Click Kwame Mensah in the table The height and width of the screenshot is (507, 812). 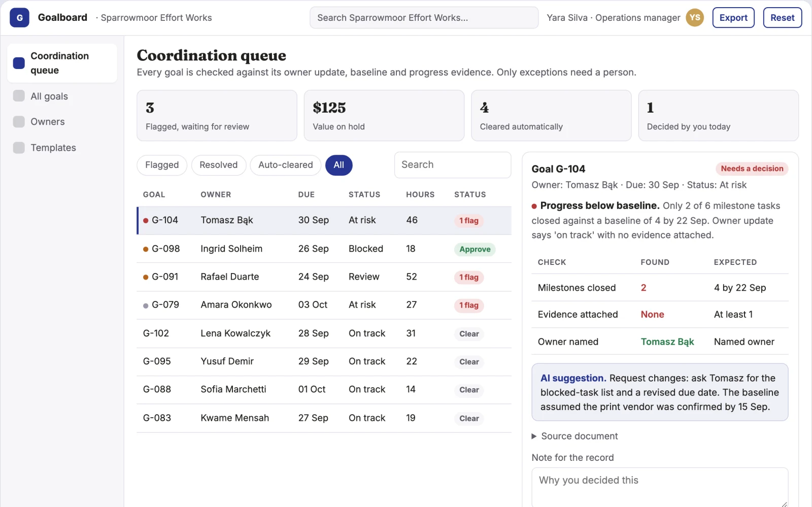[234, 418]
